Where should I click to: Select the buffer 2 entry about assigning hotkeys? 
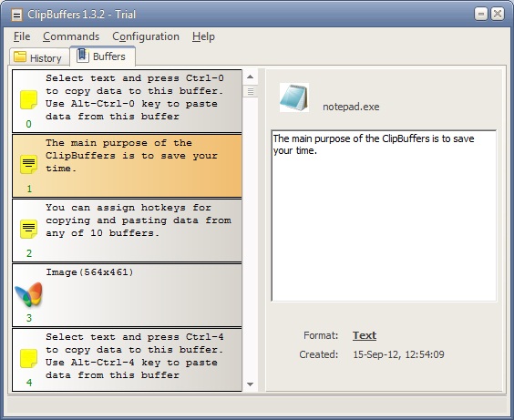pyautogui.click(x=127, y=230)
